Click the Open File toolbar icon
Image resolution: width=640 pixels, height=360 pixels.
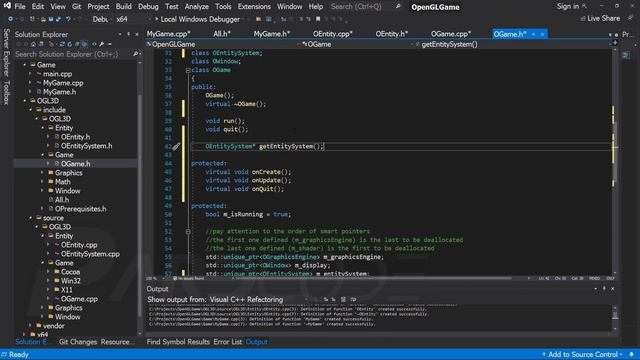tap(43, 19)
